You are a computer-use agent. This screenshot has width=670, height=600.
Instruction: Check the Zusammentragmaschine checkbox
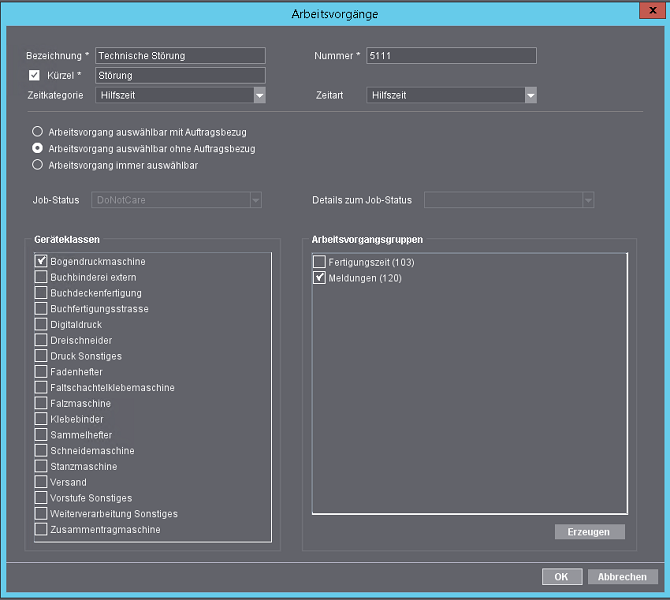click(x=41, y=529)
